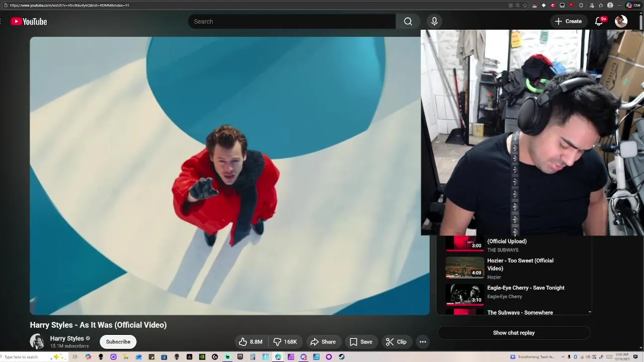Open the Copilot Chat button
Image resolution: width=644 pixels, height=362 pixels.
(x=633, y=5)
